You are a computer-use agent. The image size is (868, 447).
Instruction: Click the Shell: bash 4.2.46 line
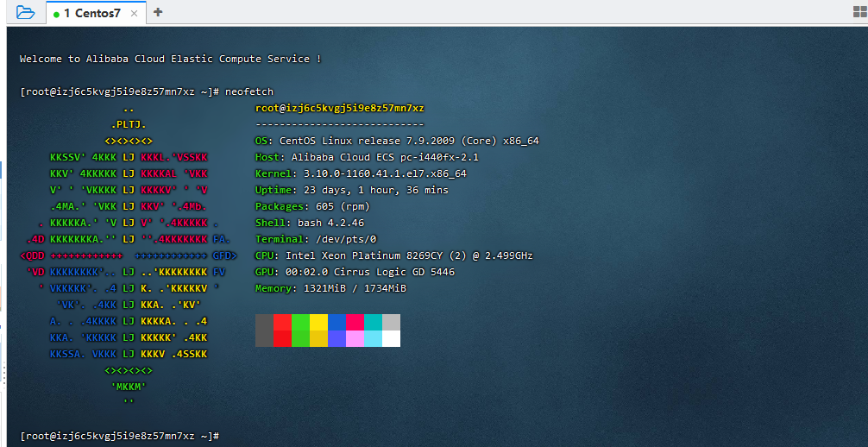click(x=309, y=223)
